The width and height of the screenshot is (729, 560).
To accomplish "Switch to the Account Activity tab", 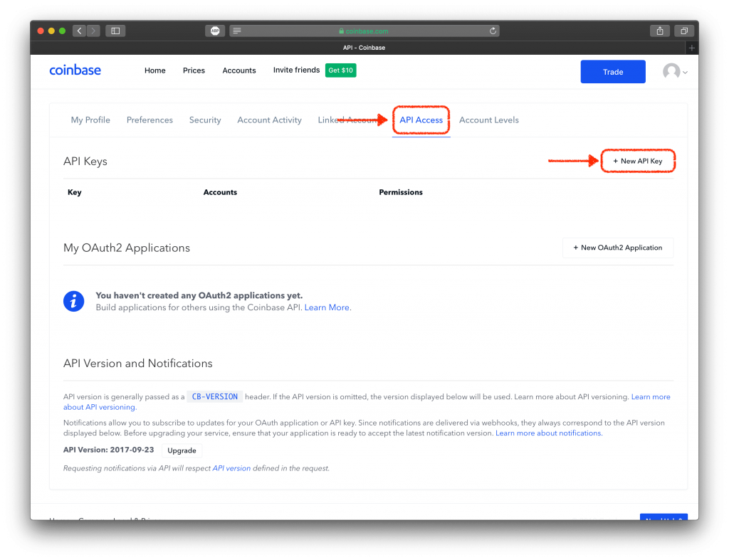I will point(269,120).
